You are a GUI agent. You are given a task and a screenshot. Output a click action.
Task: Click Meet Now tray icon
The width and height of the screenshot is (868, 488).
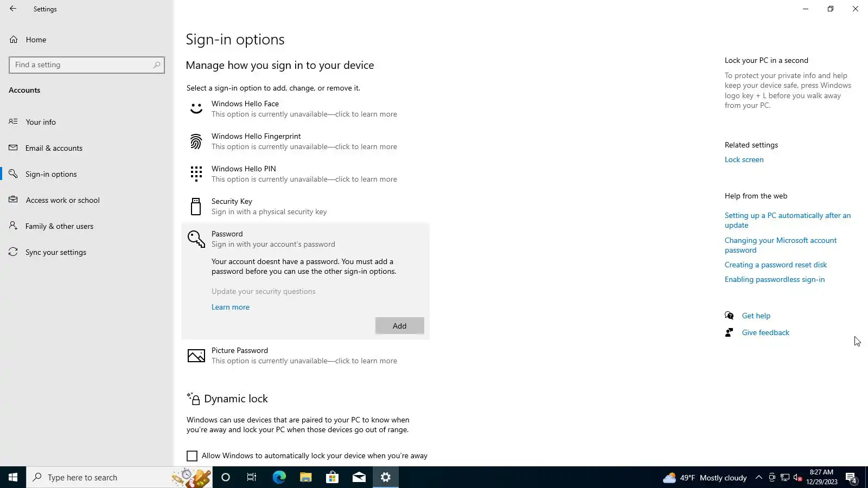tap(772, 477)
